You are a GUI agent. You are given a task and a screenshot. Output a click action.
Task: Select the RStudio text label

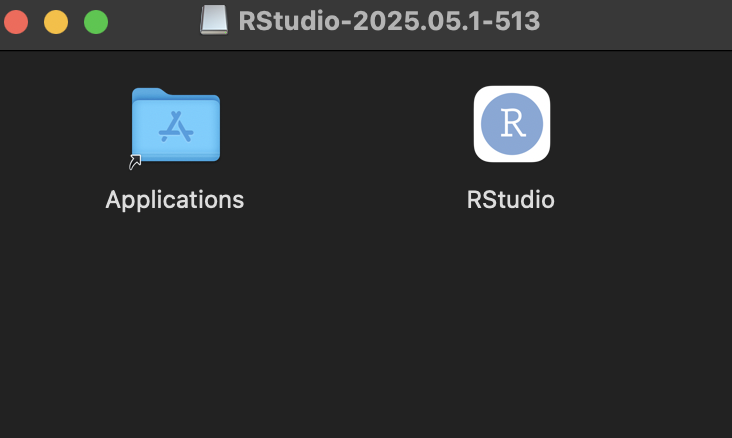(x=511, y=200)
